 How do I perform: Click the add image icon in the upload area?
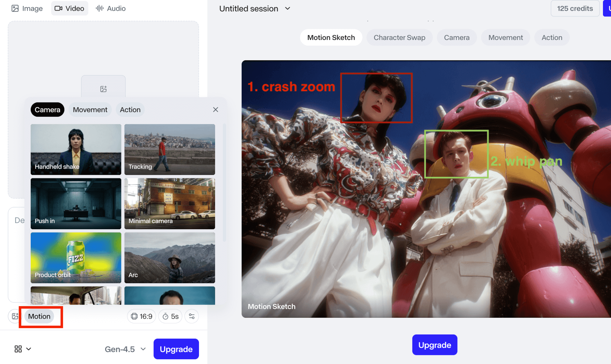[103, 89]
